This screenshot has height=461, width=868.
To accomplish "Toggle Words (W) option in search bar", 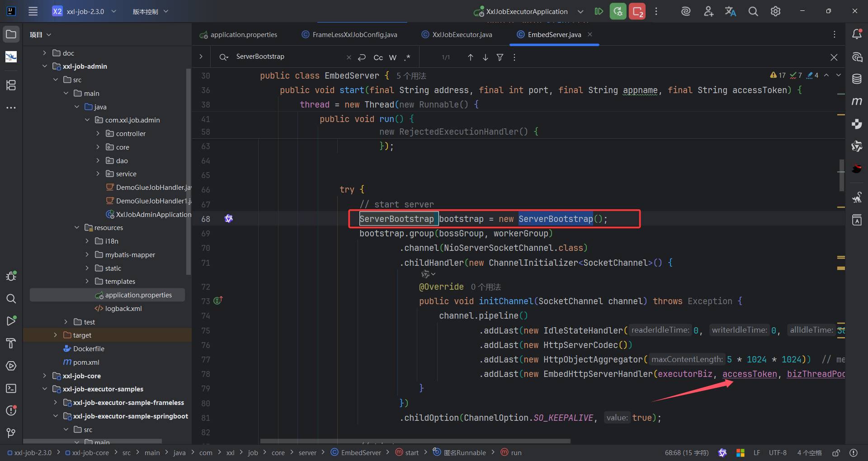I will point(393,57).
